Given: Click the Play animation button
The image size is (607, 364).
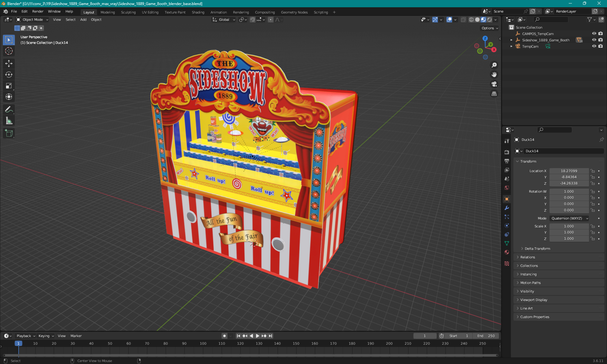Looking at the screenshot, I should point(257,336).
